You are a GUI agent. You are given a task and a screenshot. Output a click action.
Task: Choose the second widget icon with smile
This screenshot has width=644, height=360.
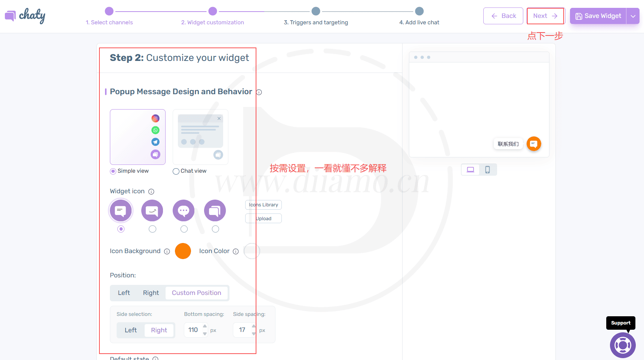[x=152, y=211]
